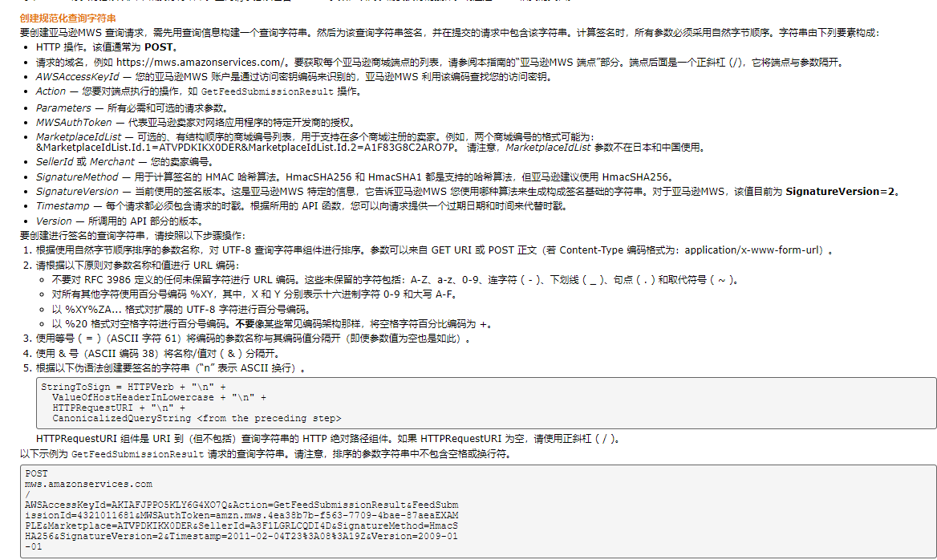Click the bold "不要" in the %20 sub-bullet

tap(245, 324)
